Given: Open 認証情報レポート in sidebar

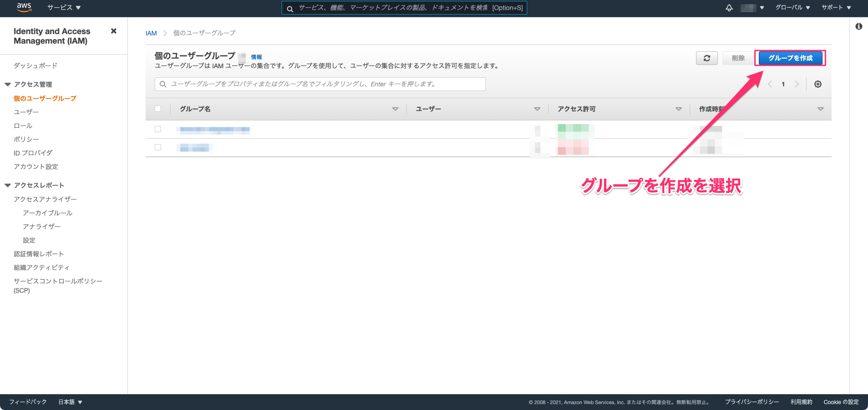Looking at the screenshot, I should (x=39, y=254).
